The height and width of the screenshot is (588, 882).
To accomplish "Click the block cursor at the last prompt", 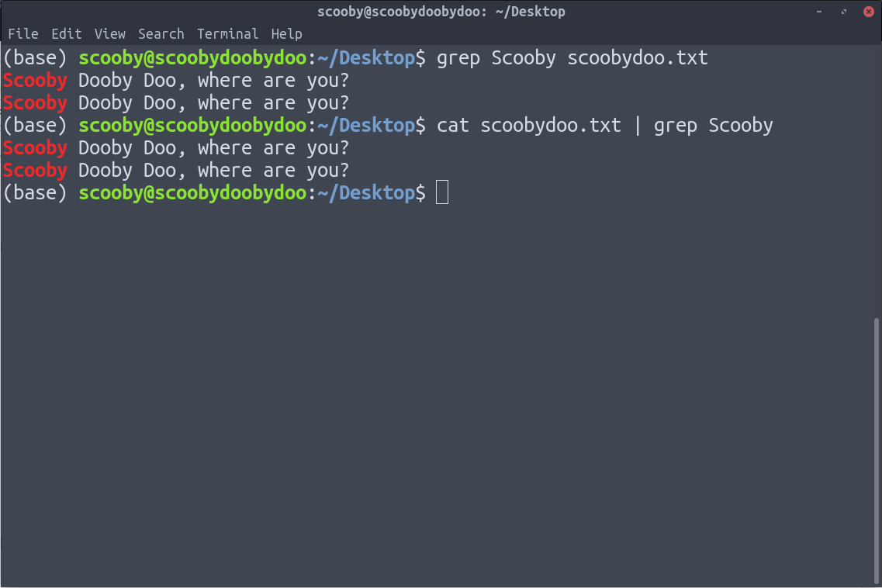I will coord(442,192).
